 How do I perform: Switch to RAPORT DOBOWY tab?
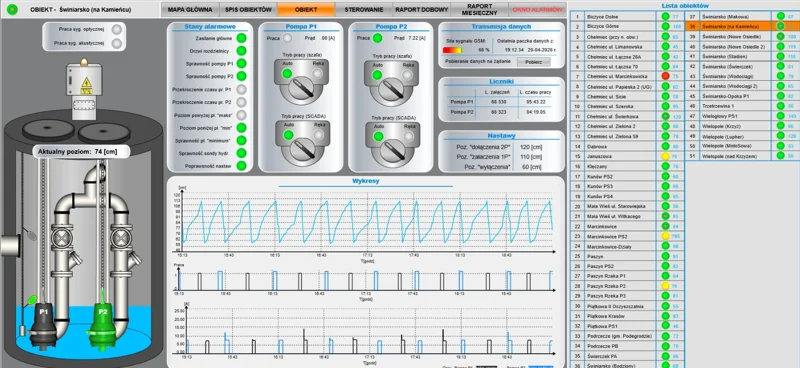(x=421, y=10)
